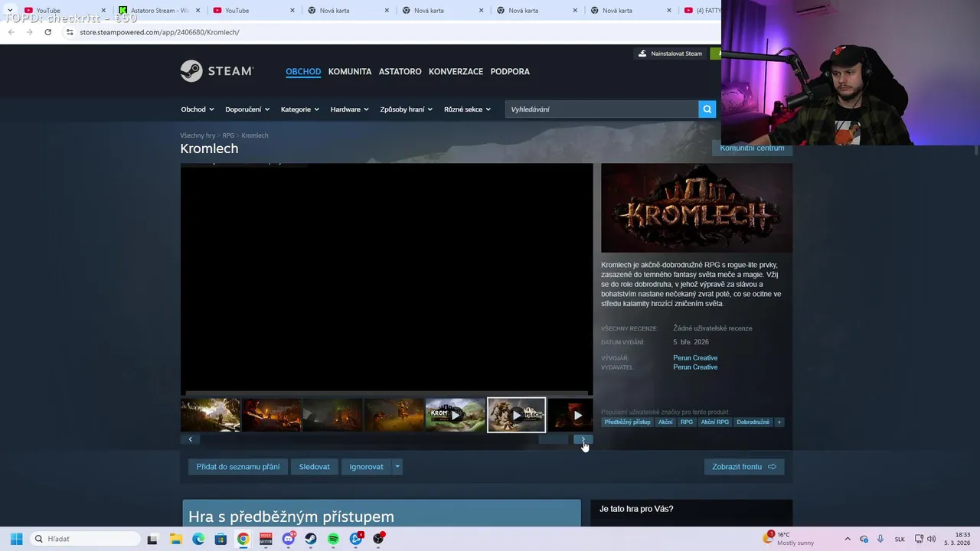This screenshot has width=980, height=551.
Task: Click the volume speaker tray icon
Action: click(931, 539)
